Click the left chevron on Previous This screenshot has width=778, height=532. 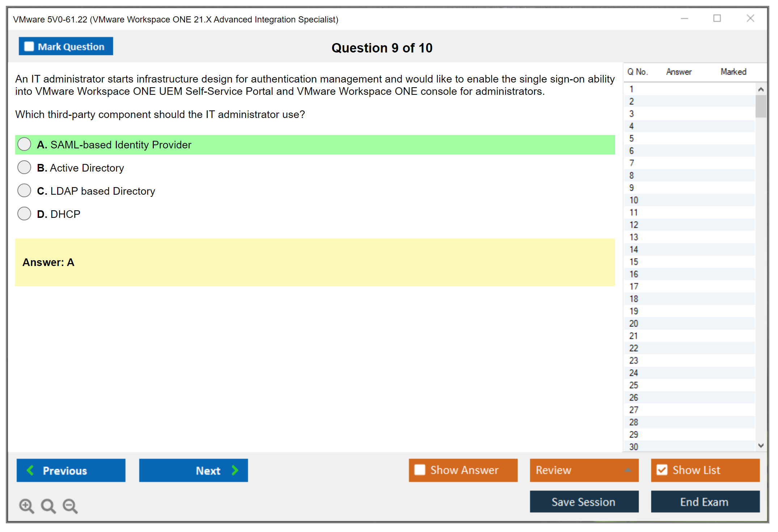[30, 470]
